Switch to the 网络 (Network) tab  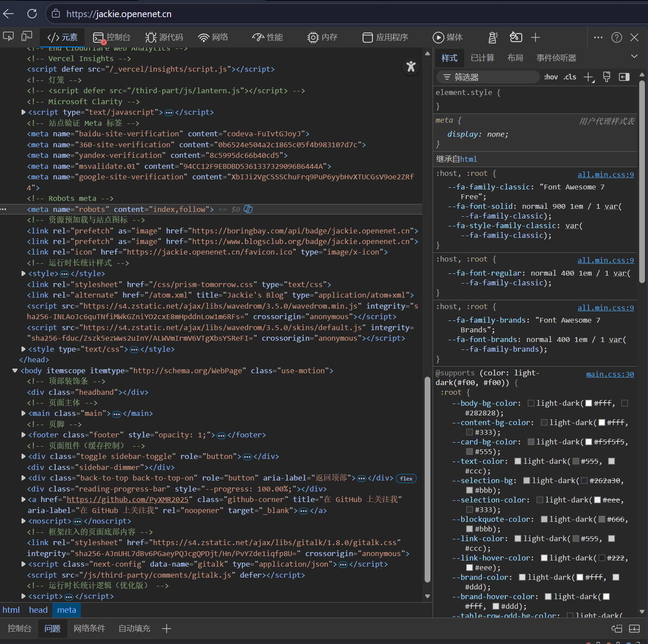click(213, 37)
